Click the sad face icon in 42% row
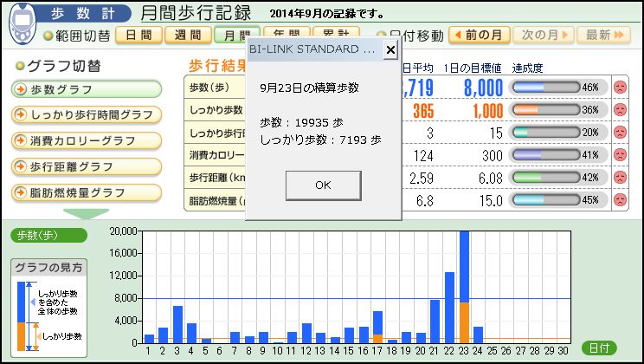 620,178
